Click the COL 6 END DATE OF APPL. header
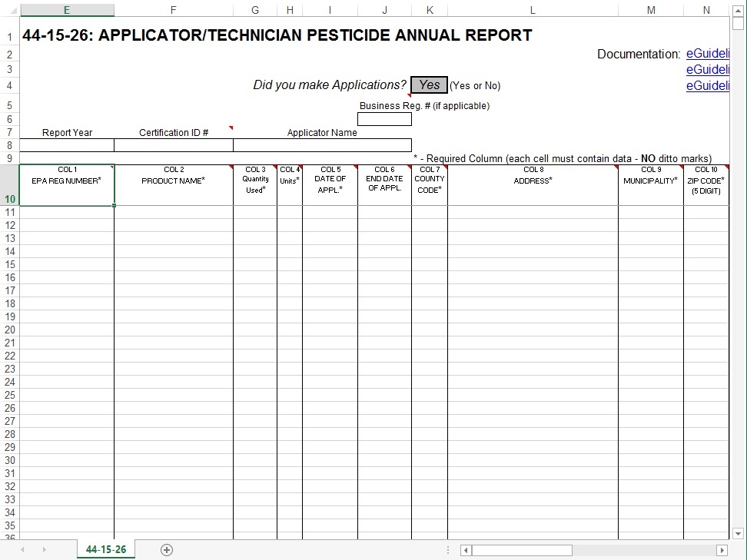Image resolution: width=747 pixels, height=560 pixels. coord(384,185)
